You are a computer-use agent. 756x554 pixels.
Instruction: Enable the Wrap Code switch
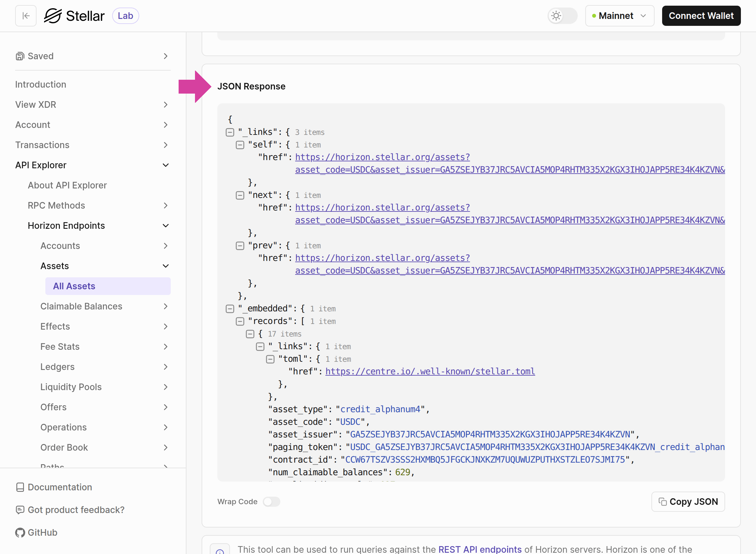point(271,502)
